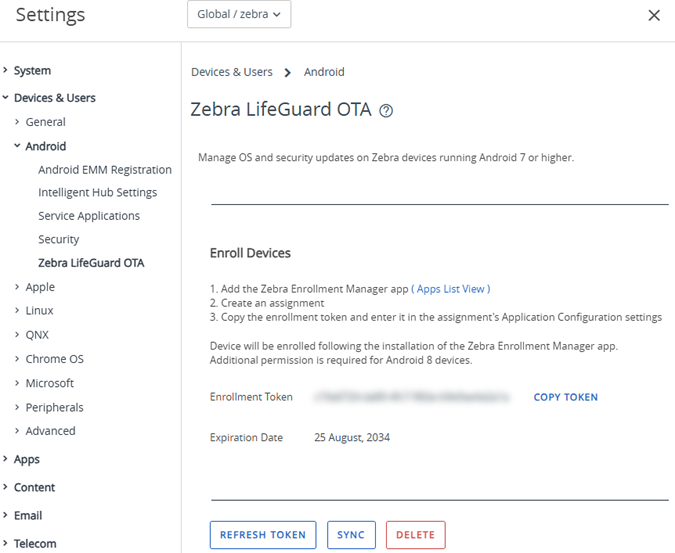Click the 'Settings' dialog title
Image resolution: width=675 pixels, height=553 pixels.
click(x=50, y=15)
